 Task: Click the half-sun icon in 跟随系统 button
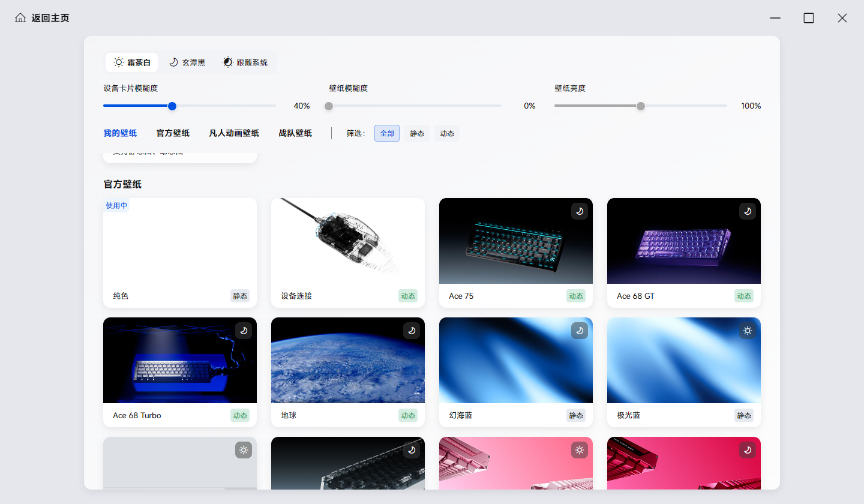[228, 62]
